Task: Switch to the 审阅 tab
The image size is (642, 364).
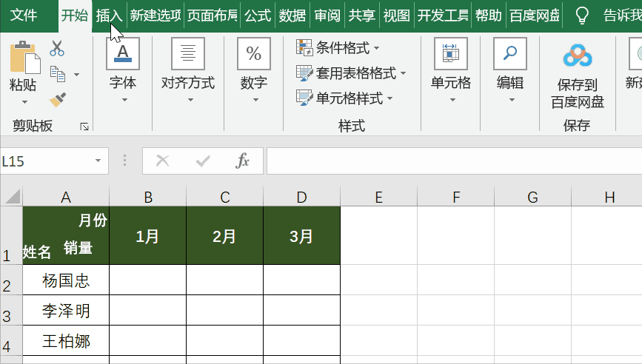Action: tap(327, 16)
